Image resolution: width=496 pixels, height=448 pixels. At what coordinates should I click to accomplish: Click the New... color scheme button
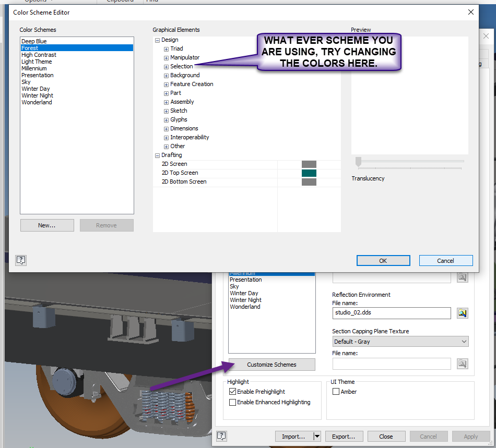[x=47, y=225]
